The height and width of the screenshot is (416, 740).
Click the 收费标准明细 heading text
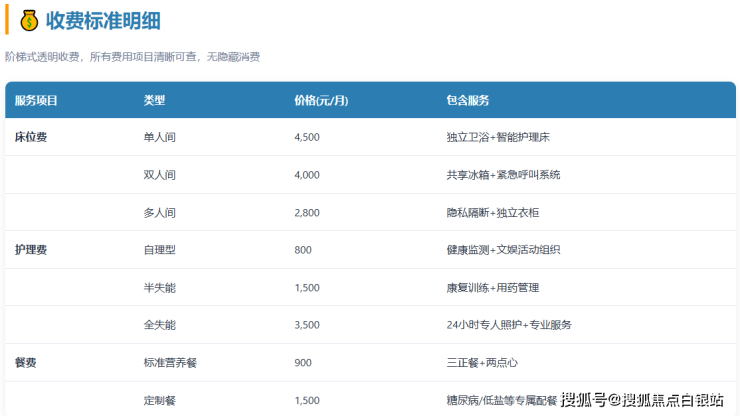(102, 20)
